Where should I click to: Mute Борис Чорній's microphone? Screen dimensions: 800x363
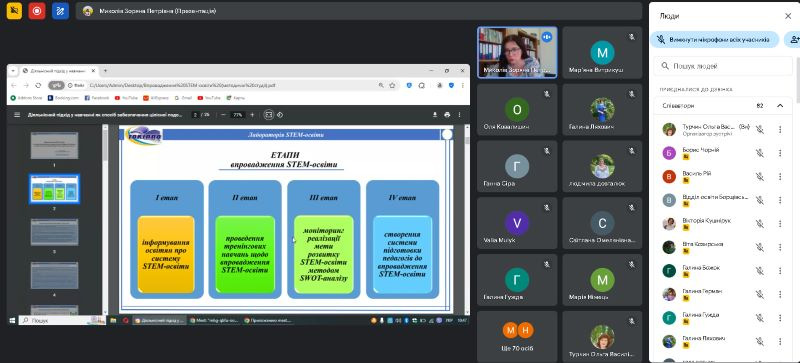[x=760, y=153]
